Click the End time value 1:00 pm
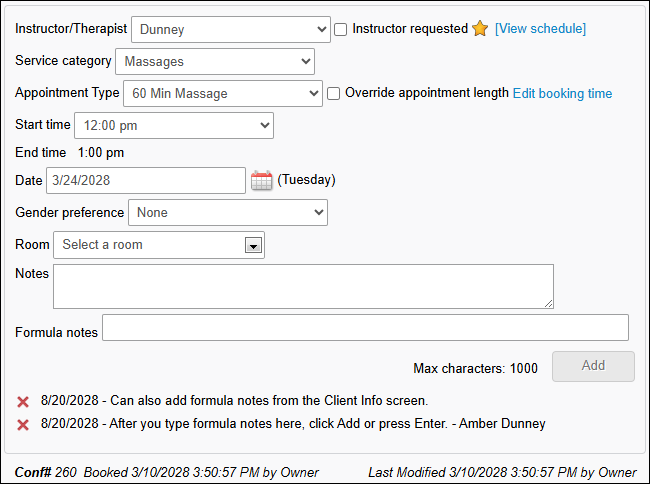This screenshot has height=484, width=650. point(101,152)
